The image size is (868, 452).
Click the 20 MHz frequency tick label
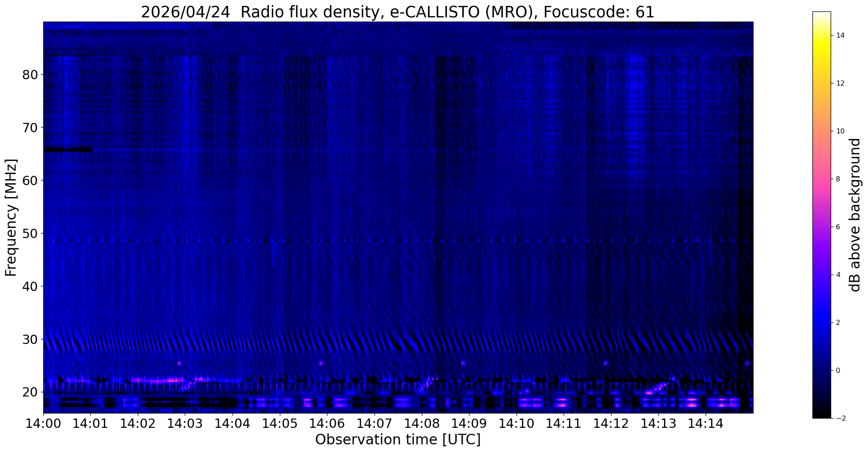(30, 392)
